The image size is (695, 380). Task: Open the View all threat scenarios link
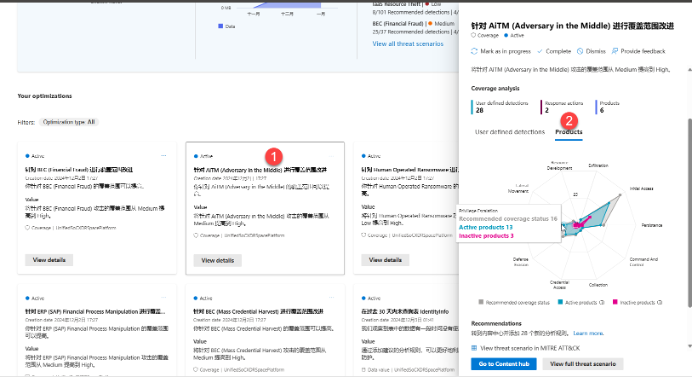click(408, 44)
